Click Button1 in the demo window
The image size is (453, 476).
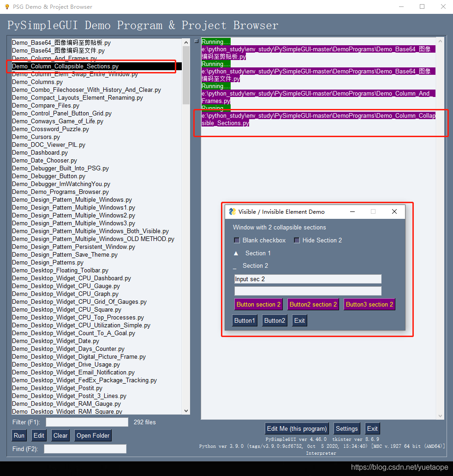click(x=244, y=320)
